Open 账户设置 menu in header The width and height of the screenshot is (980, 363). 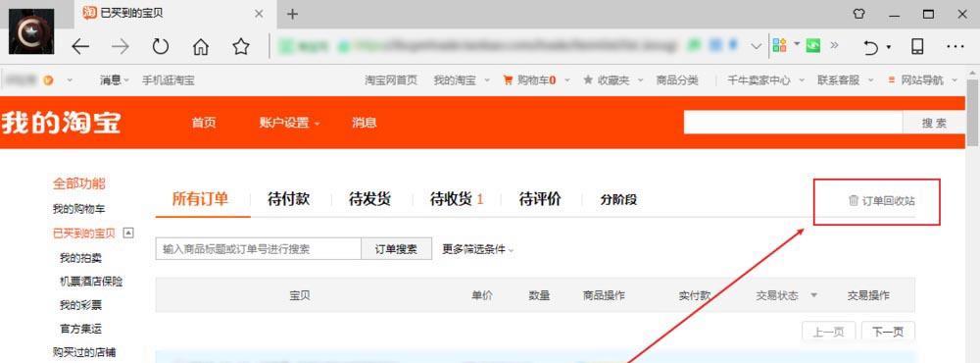[289, 123]
